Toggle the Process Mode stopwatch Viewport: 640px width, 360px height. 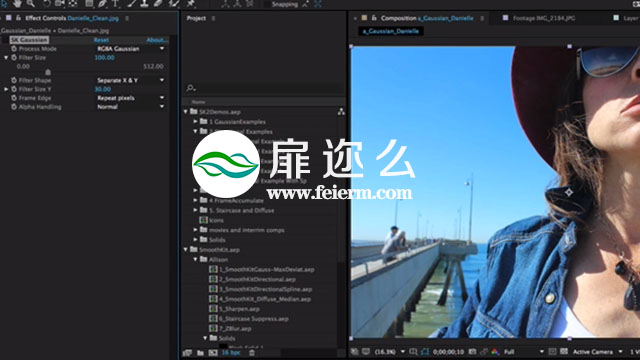(14, 49)
